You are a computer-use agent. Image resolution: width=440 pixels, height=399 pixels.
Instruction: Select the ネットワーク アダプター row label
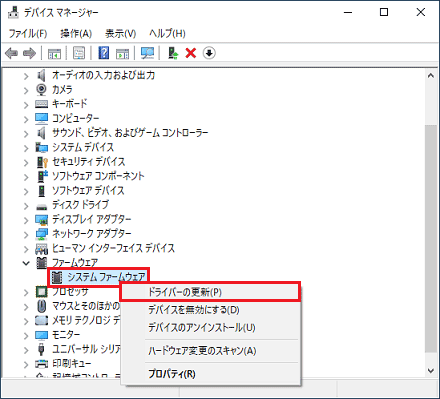coord(92,234)
